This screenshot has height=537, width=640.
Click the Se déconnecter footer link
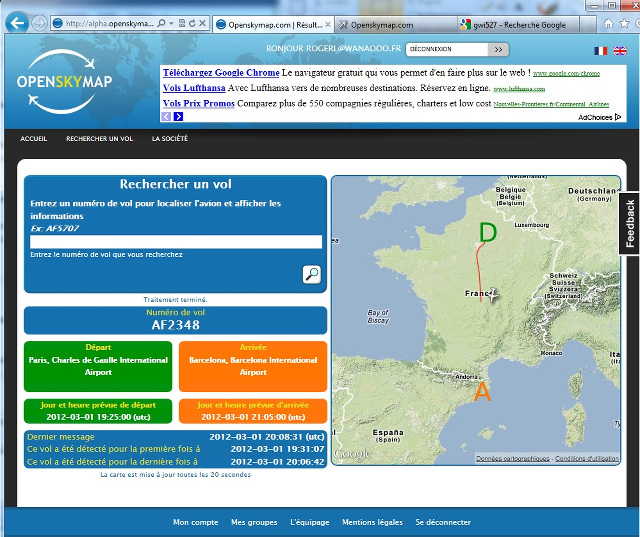(x=443, y=522)
